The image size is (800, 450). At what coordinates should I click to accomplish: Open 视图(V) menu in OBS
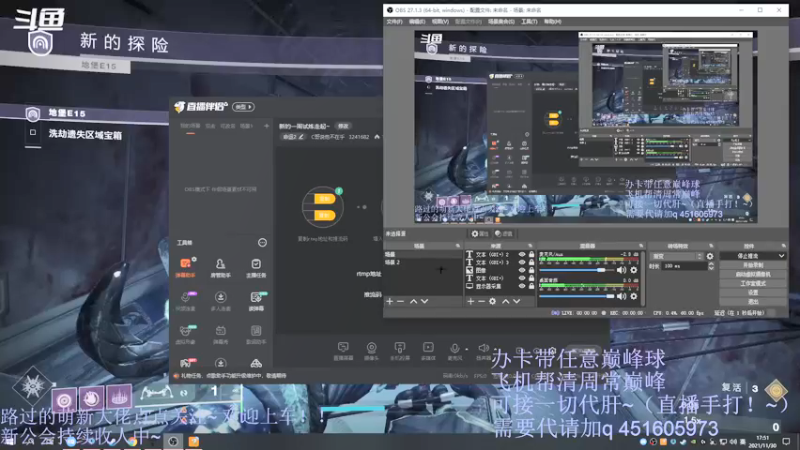(440, 21)
